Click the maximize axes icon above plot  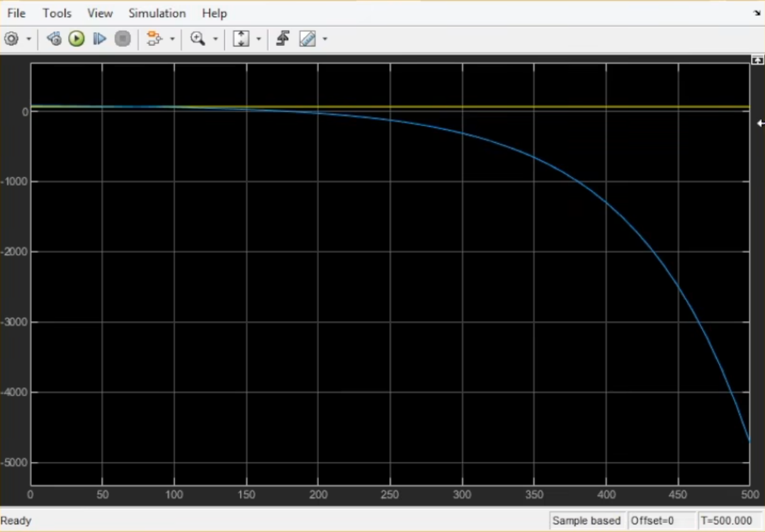757,60
